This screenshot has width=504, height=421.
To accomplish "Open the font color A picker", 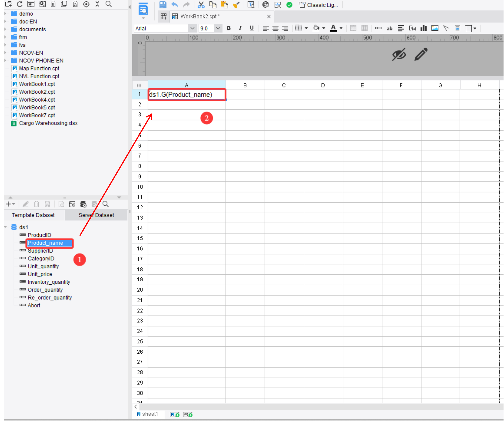I will pyautogui.click(x=333, y=28).
